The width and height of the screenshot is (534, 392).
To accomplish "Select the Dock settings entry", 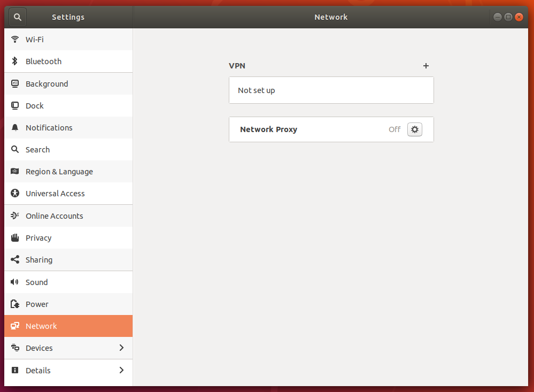I will tap(68, 106).
